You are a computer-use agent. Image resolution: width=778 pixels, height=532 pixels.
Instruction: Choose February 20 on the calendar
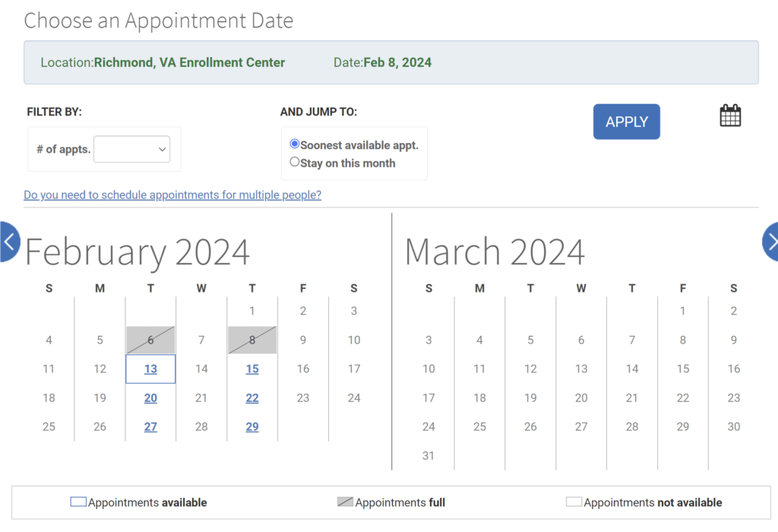(150, 398)
